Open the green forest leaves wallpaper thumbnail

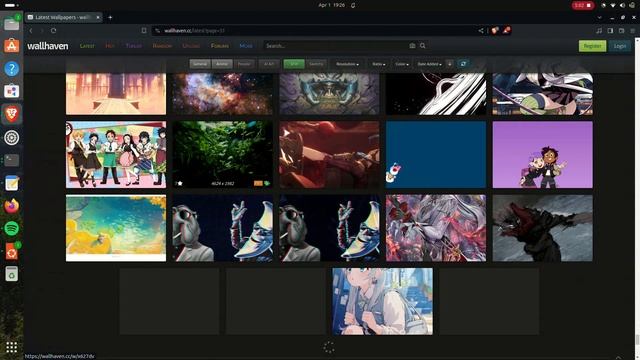click(222, 154)
